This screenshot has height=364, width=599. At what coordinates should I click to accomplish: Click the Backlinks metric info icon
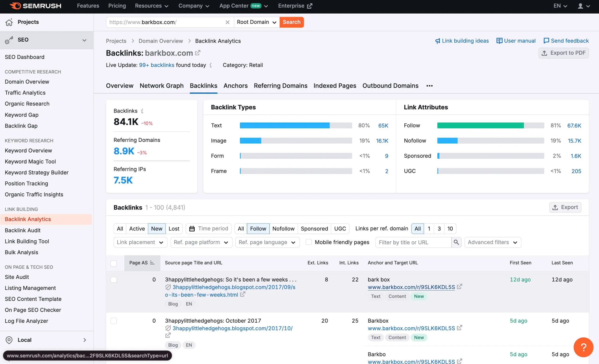coord(142,111)
